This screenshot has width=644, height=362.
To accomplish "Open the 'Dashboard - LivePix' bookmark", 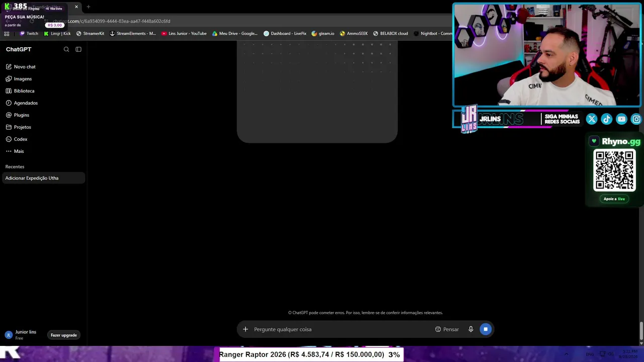I will pyautogui.click(x=285, y=34).
